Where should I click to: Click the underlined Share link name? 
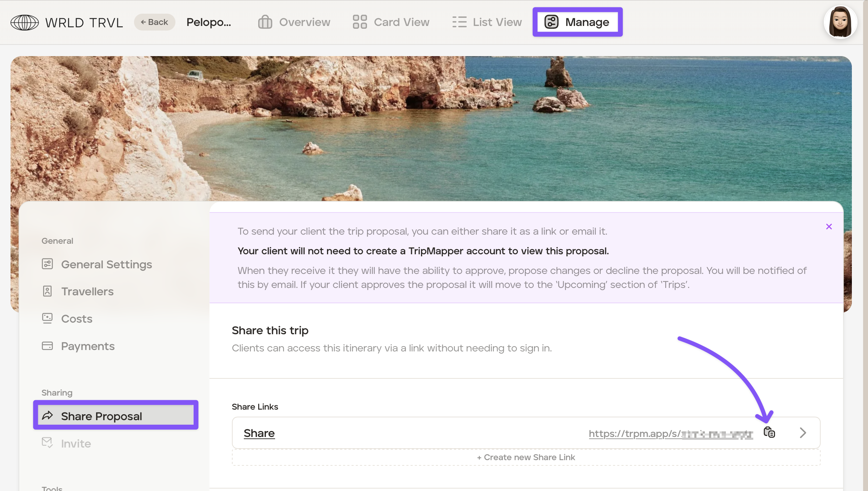(259, 433)
